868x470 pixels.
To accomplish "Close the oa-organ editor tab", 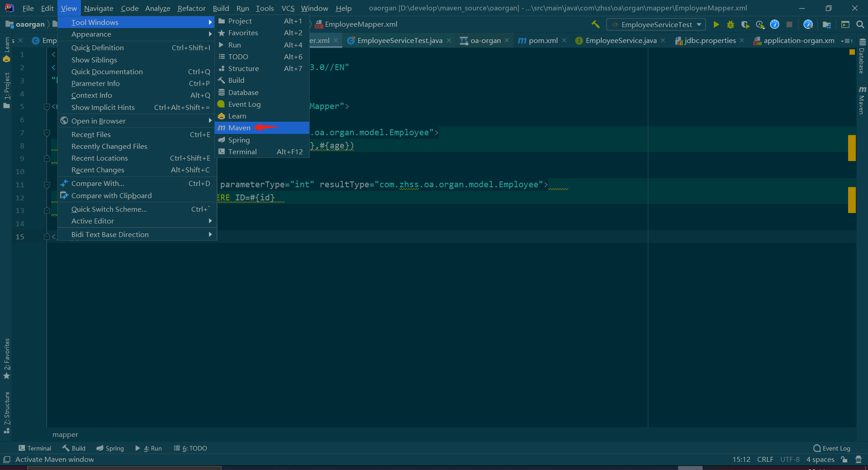I will tap(507, 40).
